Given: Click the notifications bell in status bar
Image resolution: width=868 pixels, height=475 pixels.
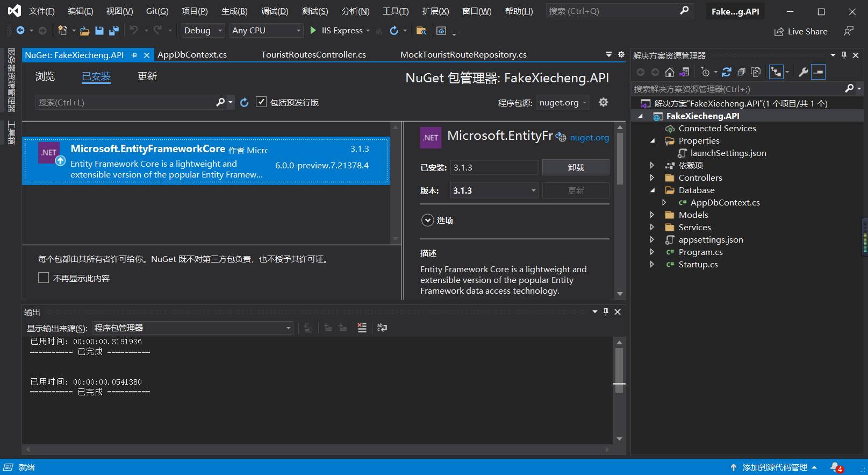Looking at the screenshot, I should pyautogui.click(x=835, y=467).
